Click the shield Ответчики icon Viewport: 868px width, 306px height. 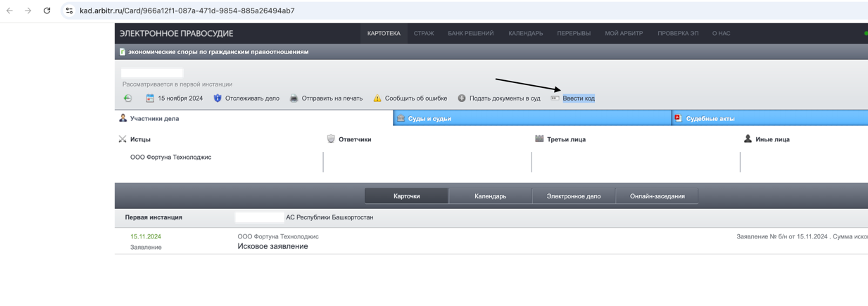331,139
